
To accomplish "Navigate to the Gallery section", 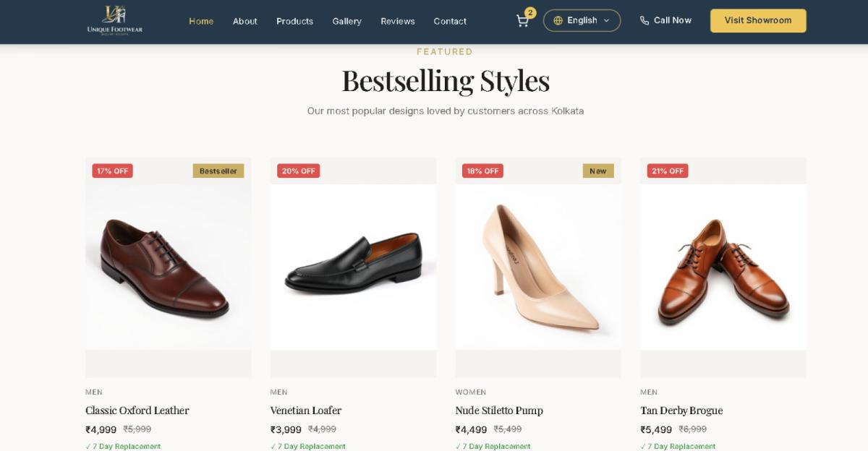I will click(346, 22).
